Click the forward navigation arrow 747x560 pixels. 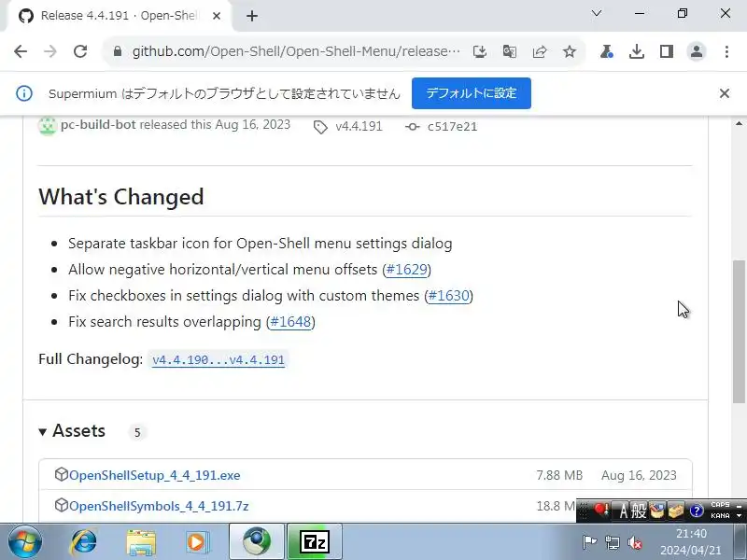(x=50, y=51)
